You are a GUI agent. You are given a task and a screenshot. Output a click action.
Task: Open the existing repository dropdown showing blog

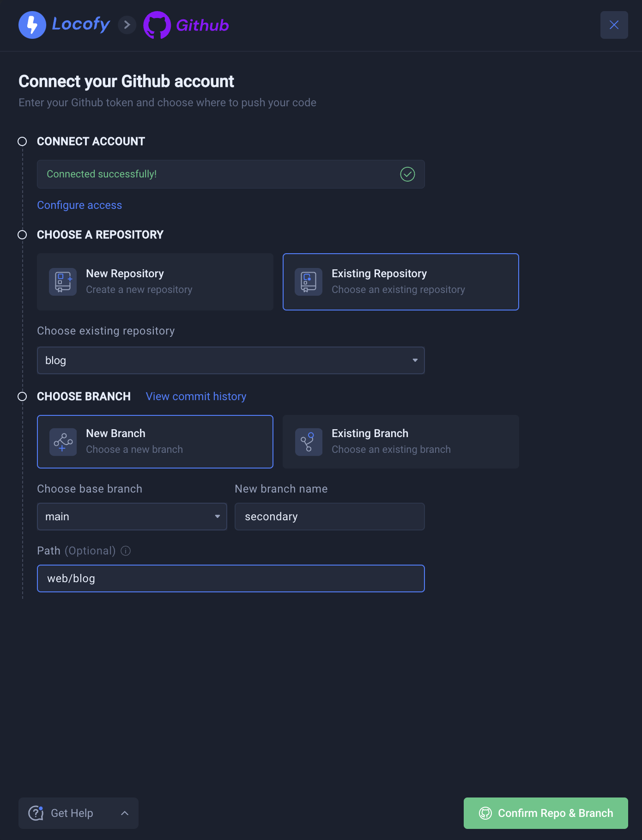[231, 360]
